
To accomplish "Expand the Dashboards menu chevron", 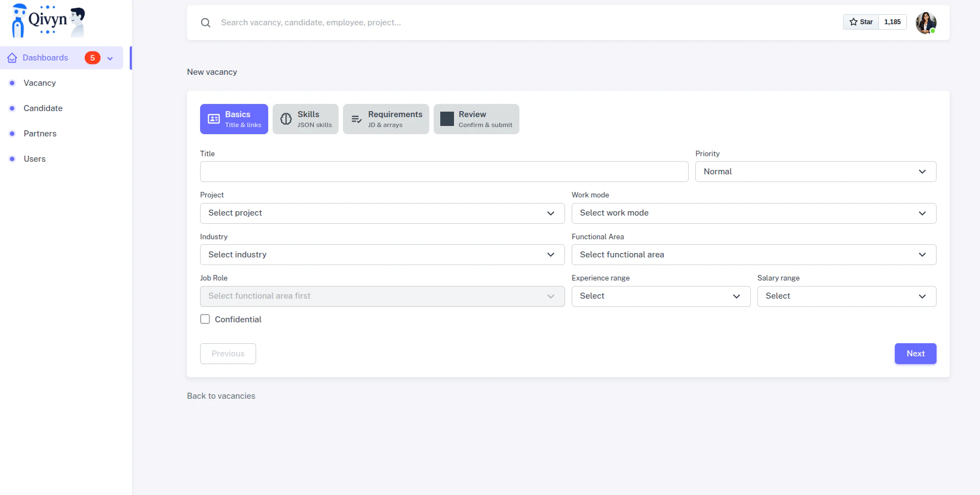I will click(110, 58).
